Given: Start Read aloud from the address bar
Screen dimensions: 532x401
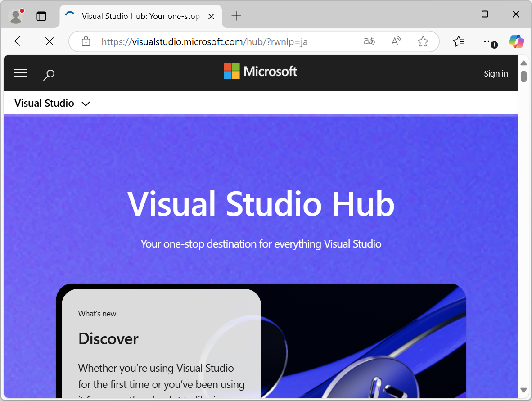Looking at the screenshot, I should [x=396, y=41].
